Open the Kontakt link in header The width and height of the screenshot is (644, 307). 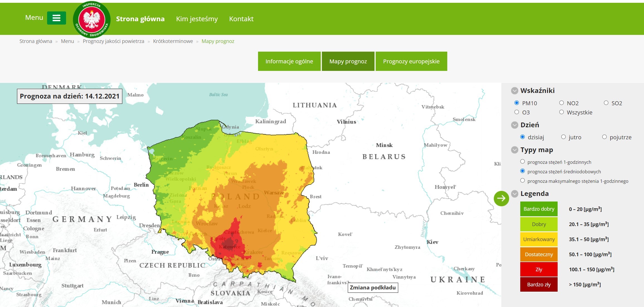point(241,19)
